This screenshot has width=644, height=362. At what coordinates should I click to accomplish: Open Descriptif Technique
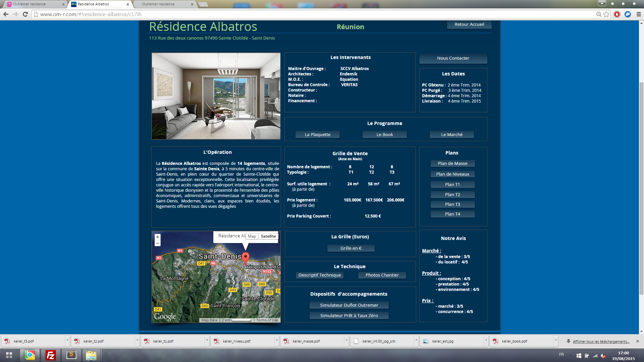click(319, 275)
